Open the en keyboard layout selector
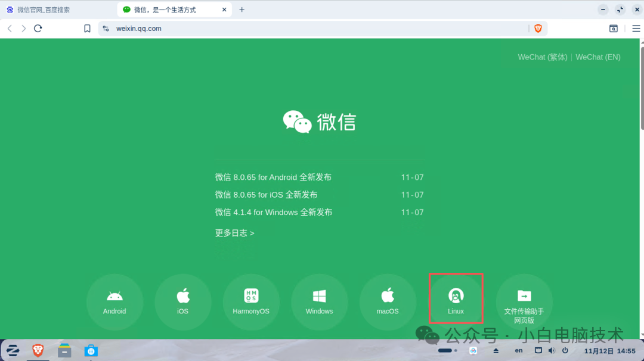Image resolution: width=644 pixels, height=361 pixels. click(x=518, y=350)
